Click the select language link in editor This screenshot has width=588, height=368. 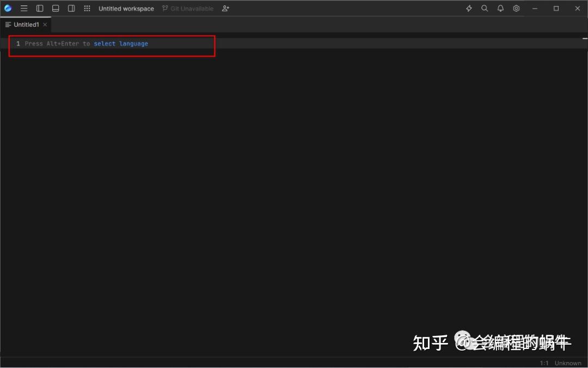120,44
